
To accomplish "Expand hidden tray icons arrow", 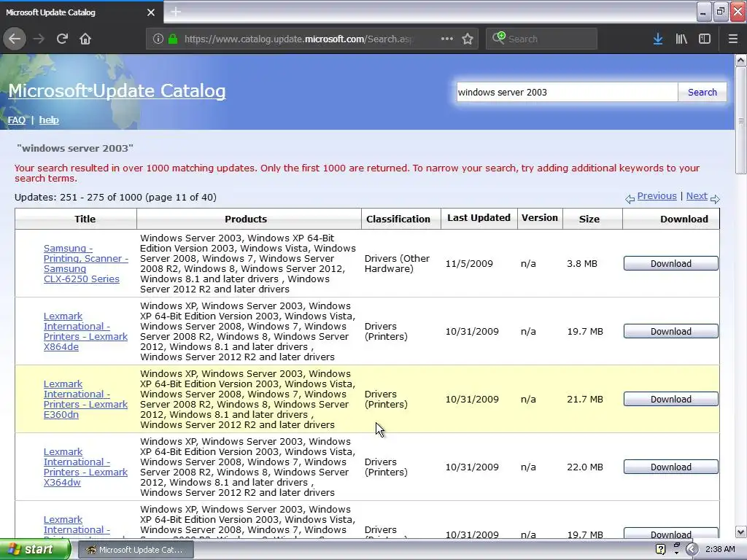I will [692, 550].
